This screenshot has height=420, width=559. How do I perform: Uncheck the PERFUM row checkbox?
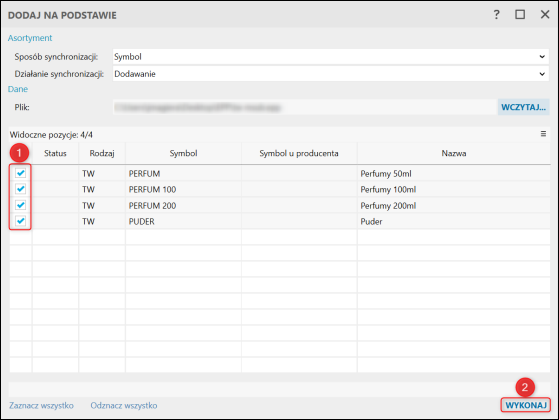(21, 173)
